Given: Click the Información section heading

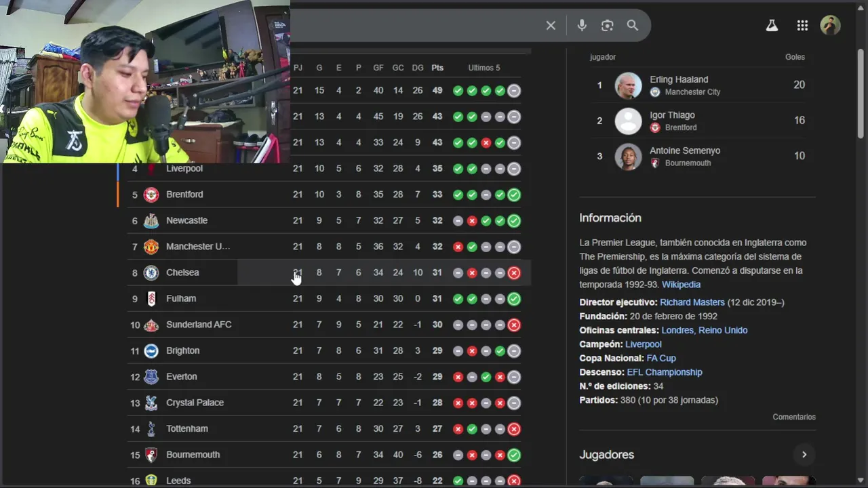Looking at the screenshot, I should pos(610,218).
